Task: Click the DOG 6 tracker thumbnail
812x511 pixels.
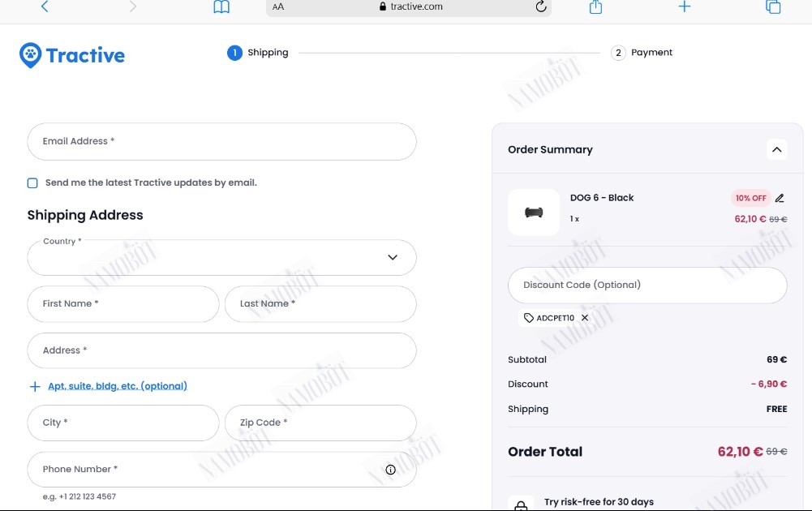Action: (x=534, y=213)
